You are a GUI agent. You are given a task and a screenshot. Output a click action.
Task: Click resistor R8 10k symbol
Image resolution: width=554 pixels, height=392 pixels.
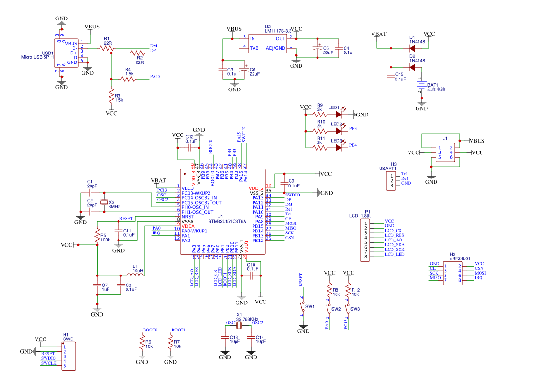(x=329, y=290)
